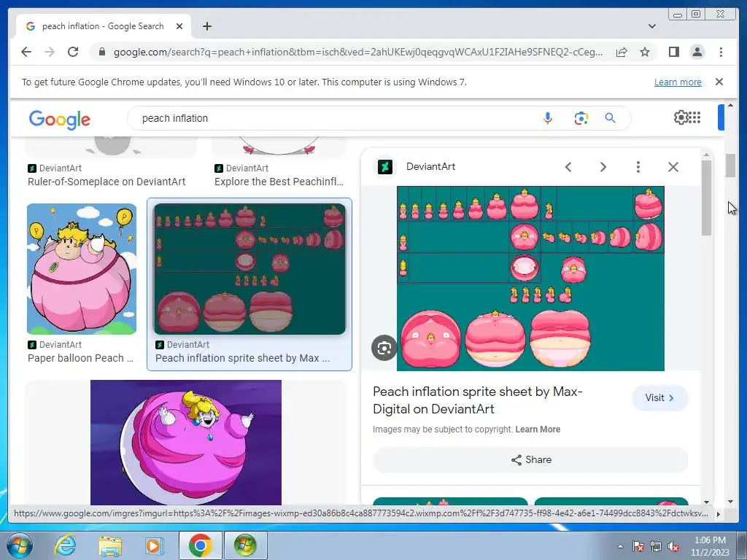Viewport: 747px width, 560px height.
Task: Select sprite sheet thumbnail in results
Action: coord(249,269)
